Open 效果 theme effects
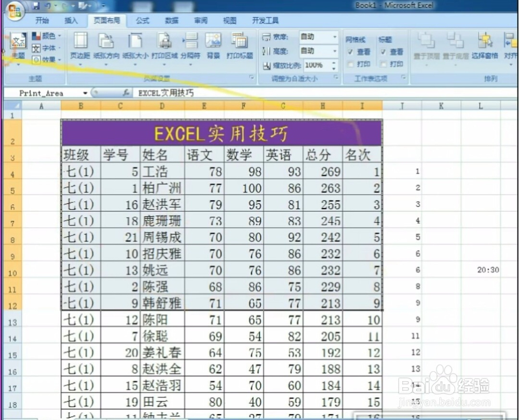Image resolution: width=519 pixels, height=420 pixels. pos(46,60)
